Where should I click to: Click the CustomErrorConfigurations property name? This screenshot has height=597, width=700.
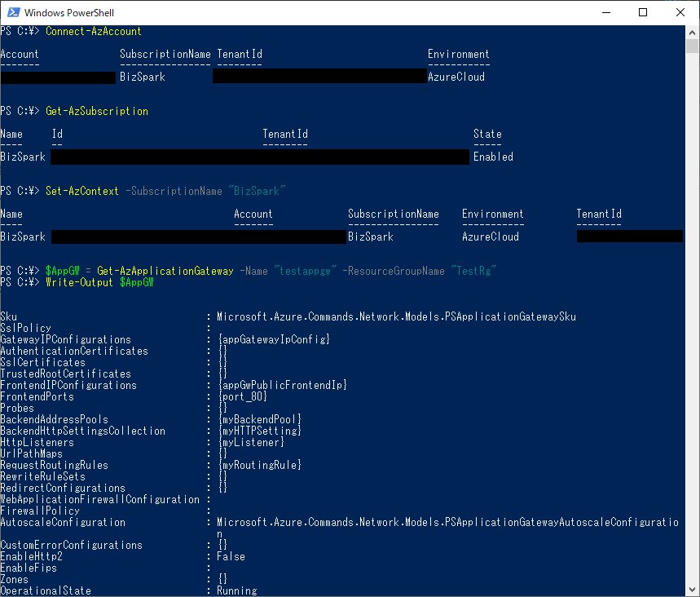coord(72,545)
